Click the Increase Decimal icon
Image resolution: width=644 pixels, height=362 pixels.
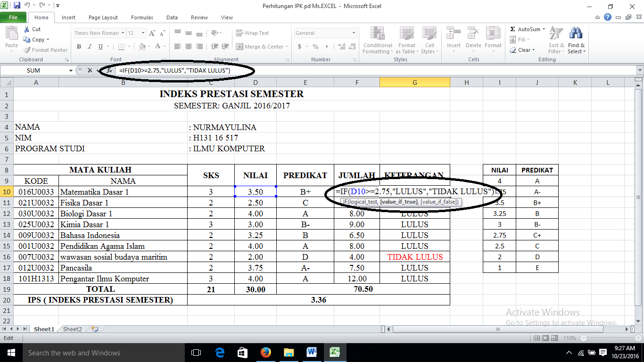(x=341, y=47)
